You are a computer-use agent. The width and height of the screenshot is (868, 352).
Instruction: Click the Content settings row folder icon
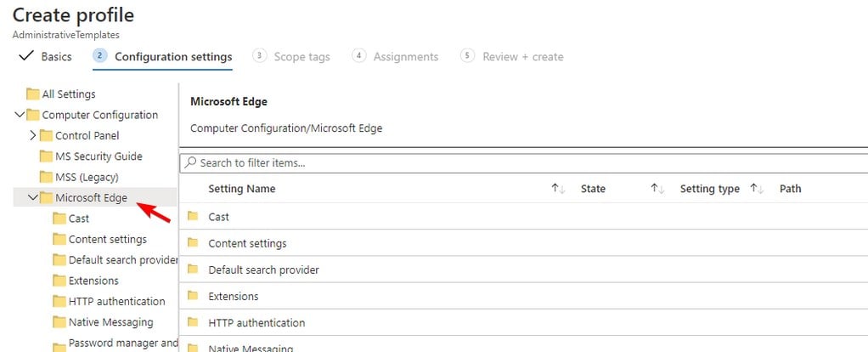pos(193,243)
